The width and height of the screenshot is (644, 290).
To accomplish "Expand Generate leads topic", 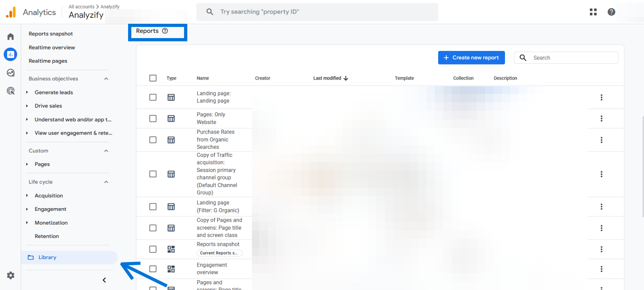I will click(27, 92).
